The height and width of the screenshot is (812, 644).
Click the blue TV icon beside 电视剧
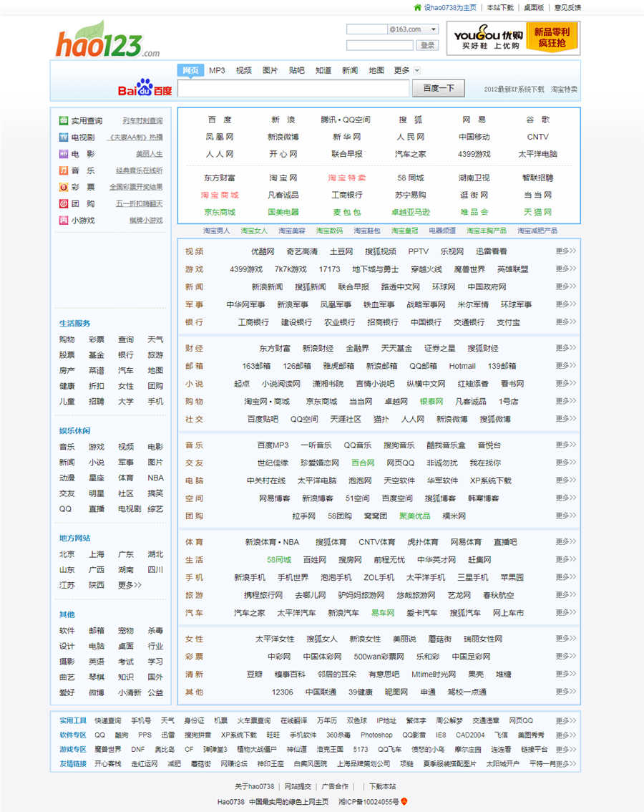tap(64, 137)
